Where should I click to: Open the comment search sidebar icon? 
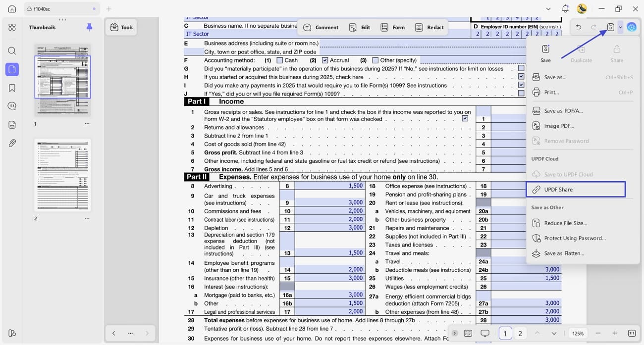click(12, 106)
